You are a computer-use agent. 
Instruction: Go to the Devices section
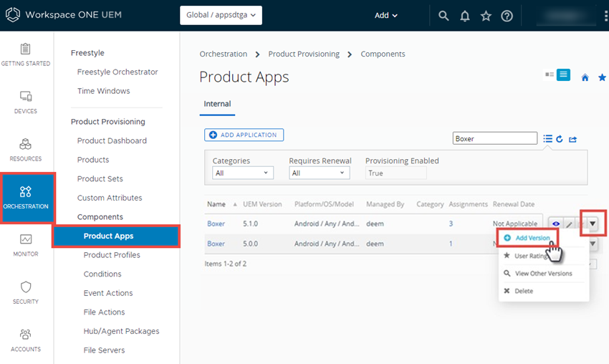tap(26, 102)
